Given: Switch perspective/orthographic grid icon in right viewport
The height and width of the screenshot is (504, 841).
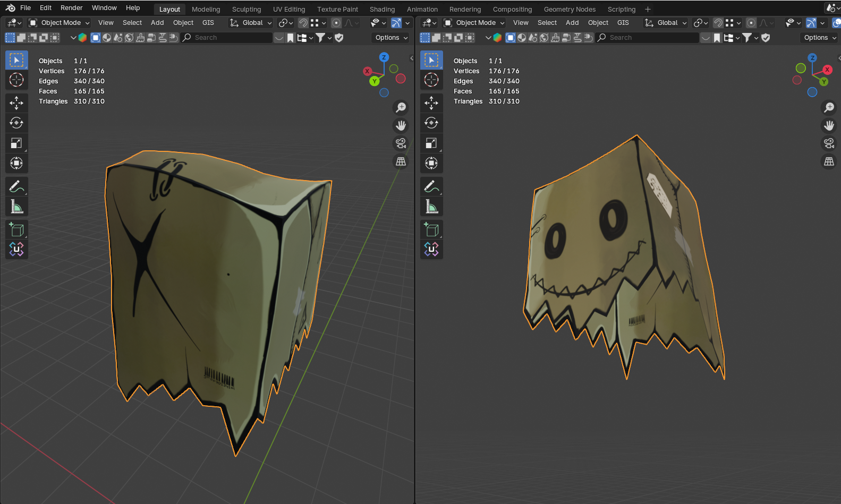Looking at the screenshot, I should (x=829, y=161).
